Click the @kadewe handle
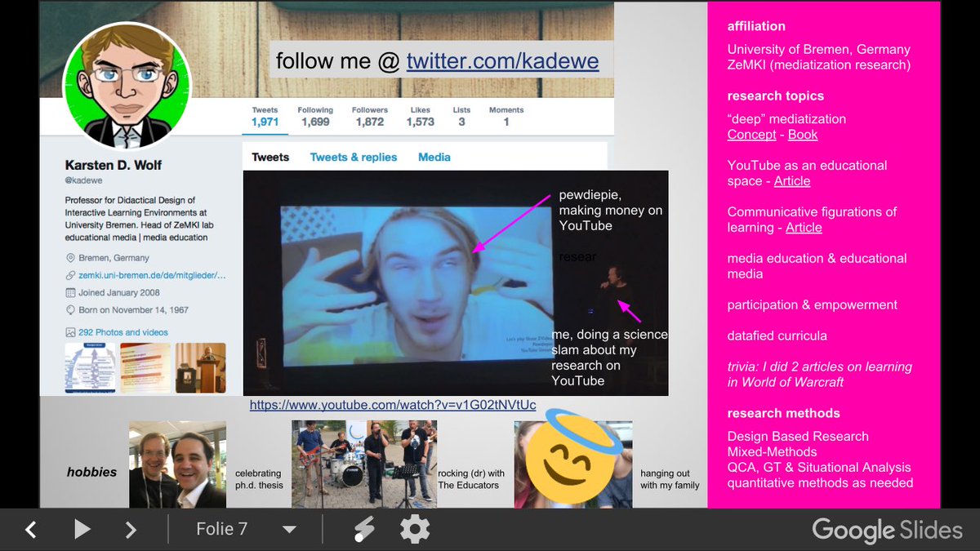980x551 pixels. click(x=84, y=180)
